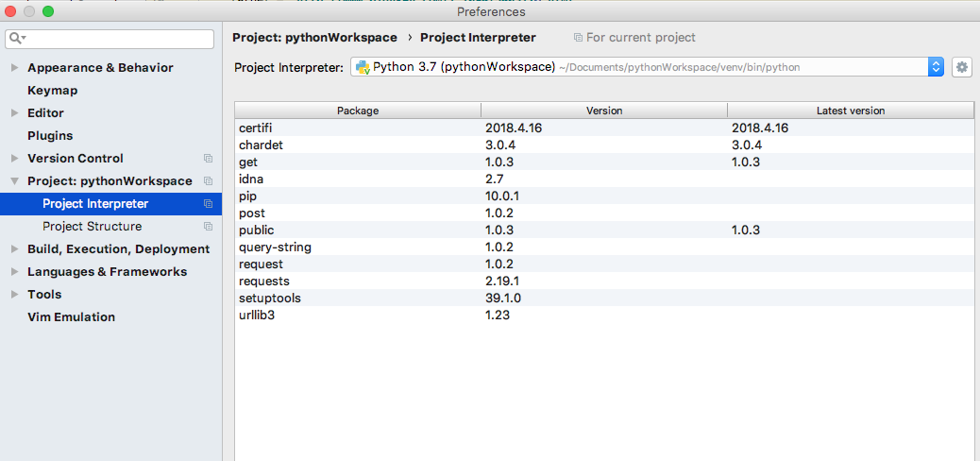980x461 pixels.
Task: Click the For current project icon
Action: click(578, 38)
